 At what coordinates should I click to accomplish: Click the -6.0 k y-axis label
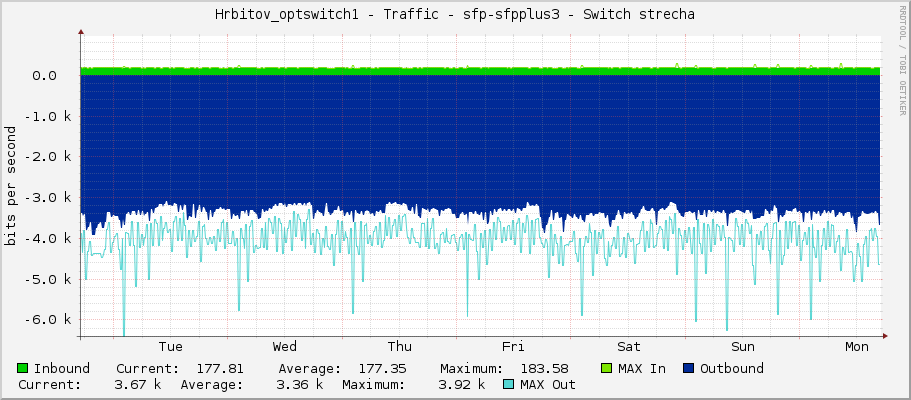click(48, 320)
